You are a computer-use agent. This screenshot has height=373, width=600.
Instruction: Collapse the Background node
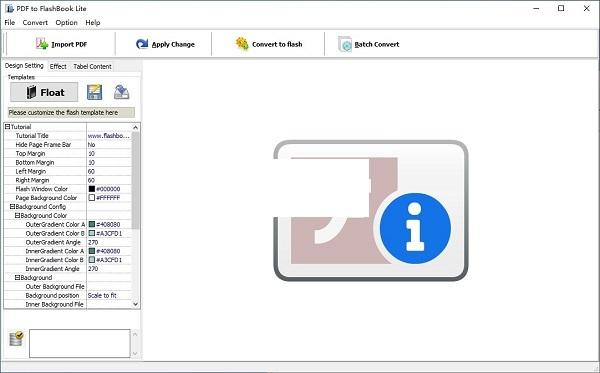point(17,277)
